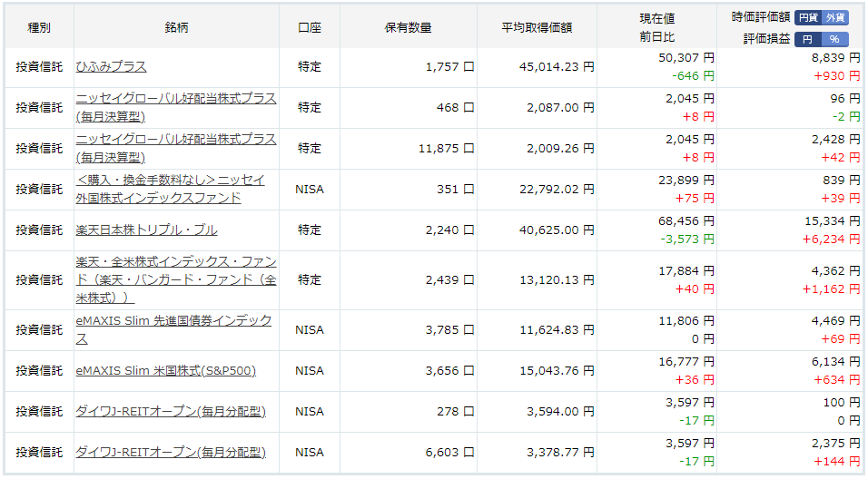Viewport: 868px width, 479px height.
Task: Select the 3,785 口 quantity cell
Action: (449, 329)
